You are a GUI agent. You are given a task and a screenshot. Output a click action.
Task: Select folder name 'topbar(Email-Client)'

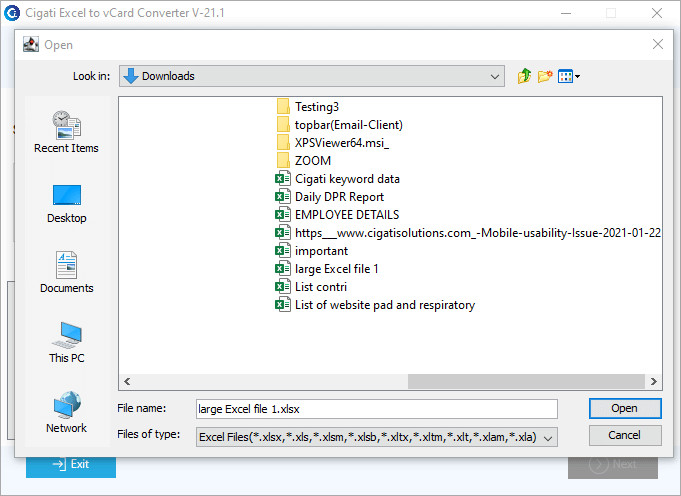(x=349, y=125)
